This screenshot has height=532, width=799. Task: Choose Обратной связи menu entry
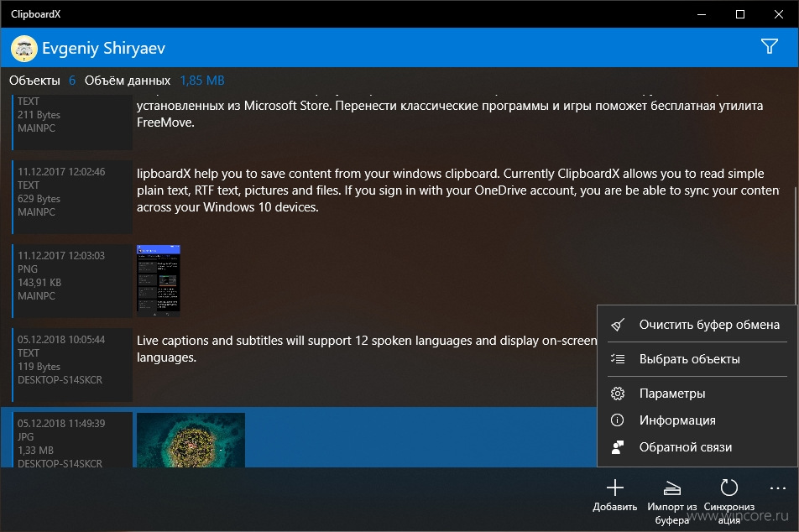(697, 447)
